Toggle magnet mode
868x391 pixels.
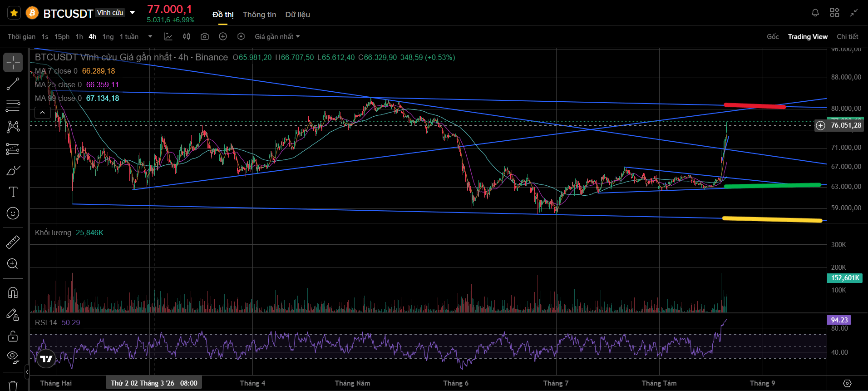click(13, 293)
